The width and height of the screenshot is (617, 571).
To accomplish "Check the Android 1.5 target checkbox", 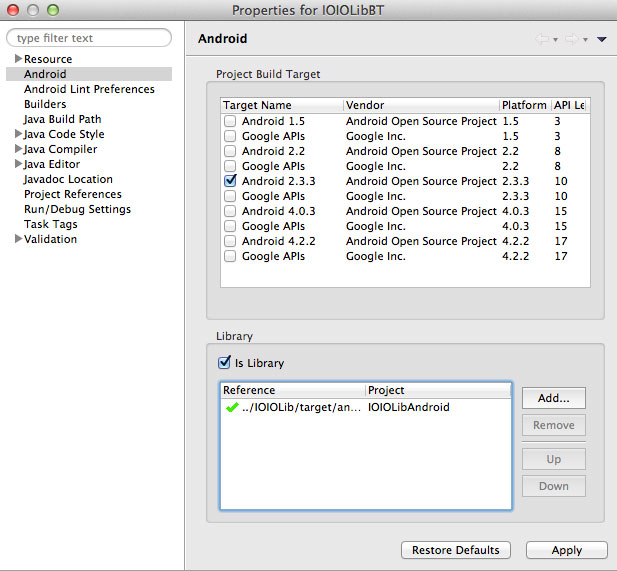I will click(230, 121).
